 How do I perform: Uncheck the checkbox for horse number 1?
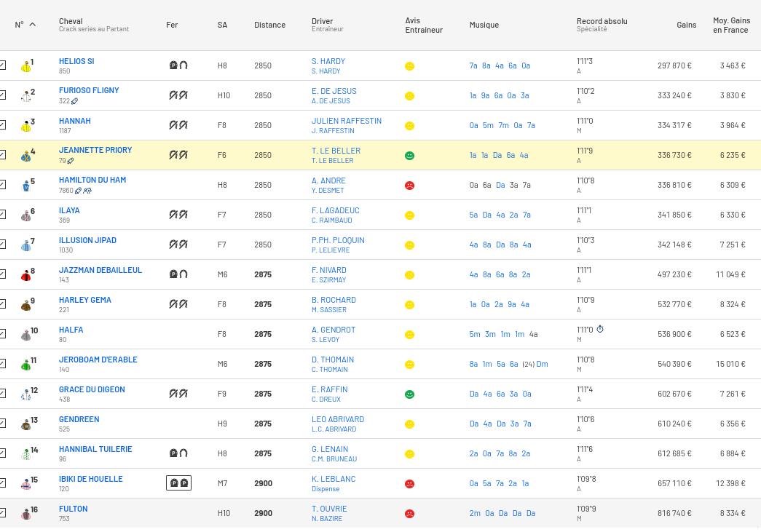click(x=3, y=65)
